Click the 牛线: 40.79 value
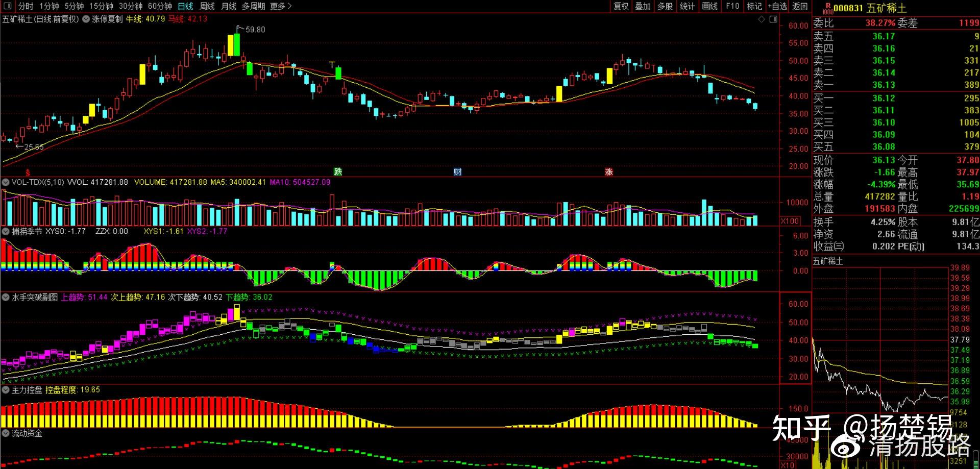Viewport: 980px width, 469px height. 145,19
